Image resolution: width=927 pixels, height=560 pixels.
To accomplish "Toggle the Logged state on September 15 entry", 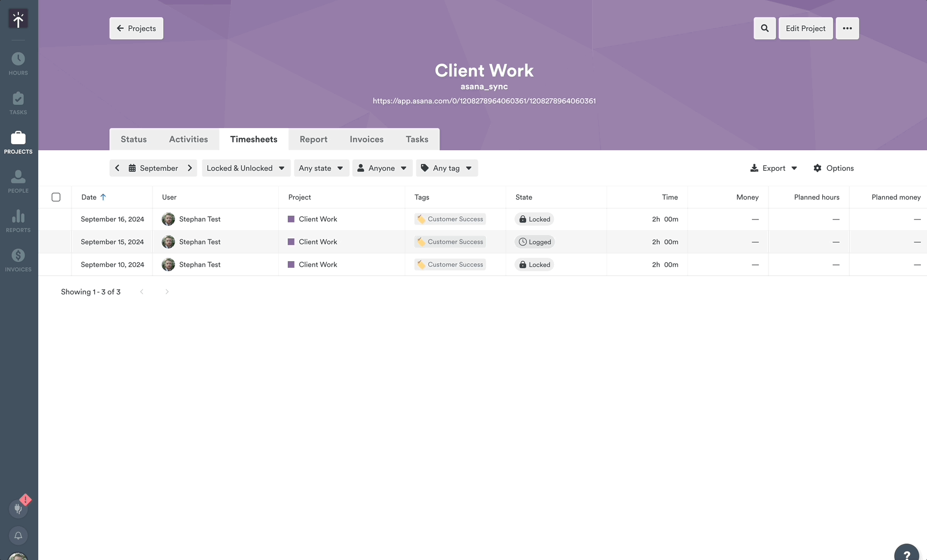I will (534, 242).
